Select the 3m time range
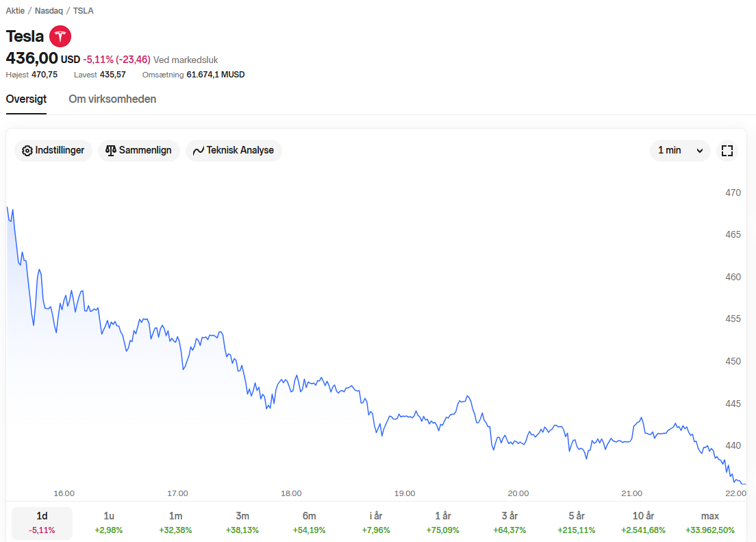 pos(242,523)
